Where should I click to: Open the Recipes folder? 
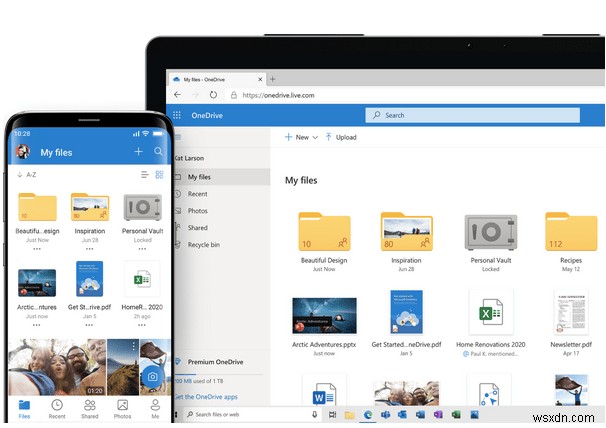coord(571,231)
